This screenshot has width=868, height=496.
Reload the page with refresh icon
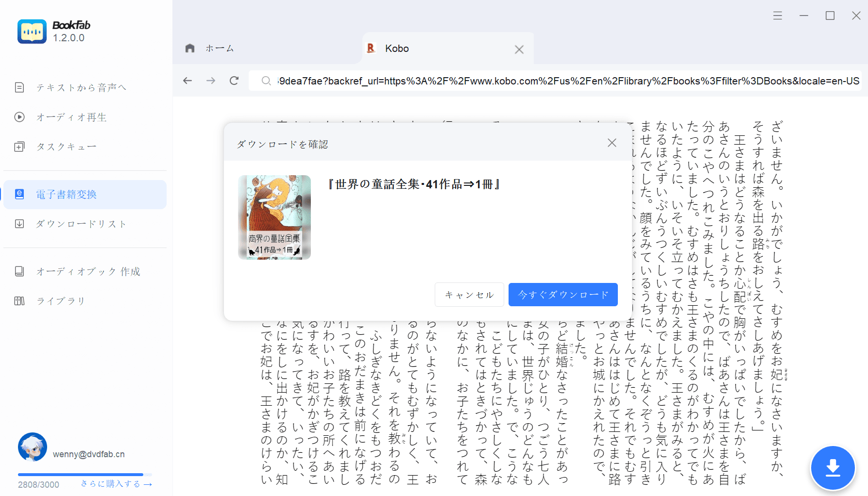point(234,81)
